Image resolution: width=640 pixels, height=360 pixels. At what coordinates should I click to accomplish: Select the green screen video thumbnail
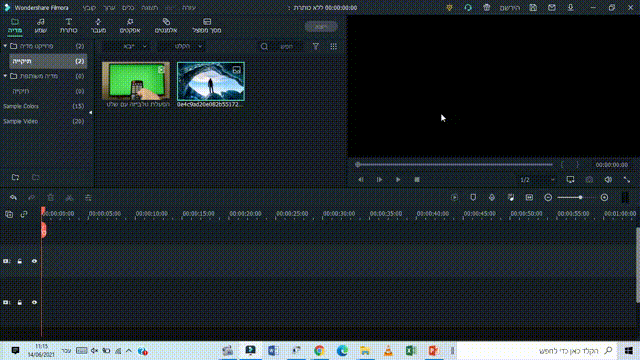pyautogui.click(x=136, y=81)
